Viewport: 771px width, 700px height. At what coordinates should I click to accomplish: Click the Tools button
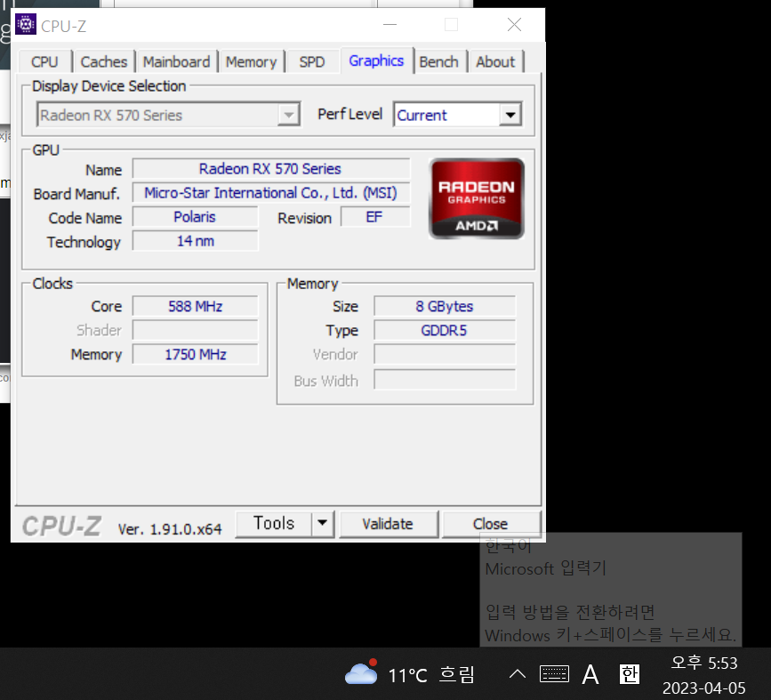tap(274, 523)
